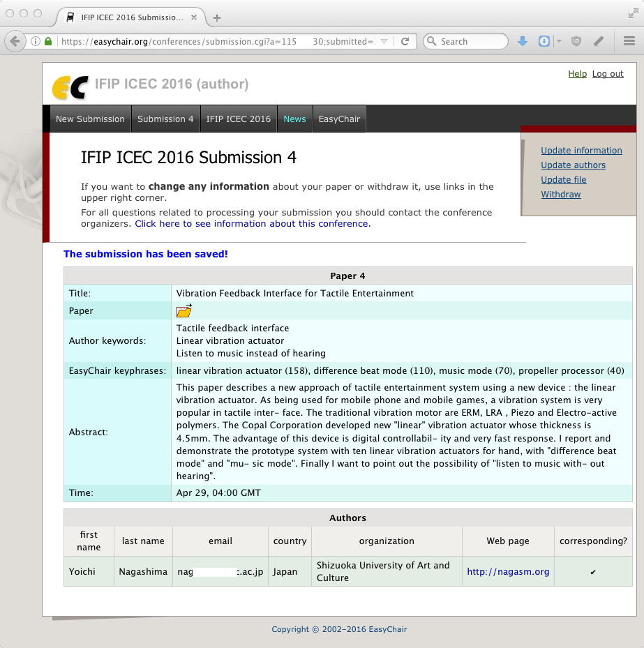Click 'The submission has been saved!' message

click(146, 254)
